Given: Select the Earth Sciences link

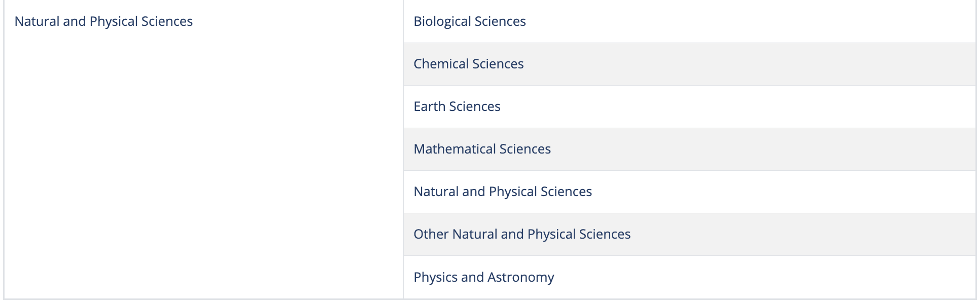Looking at the screenshot, I should tap(457, 106).
